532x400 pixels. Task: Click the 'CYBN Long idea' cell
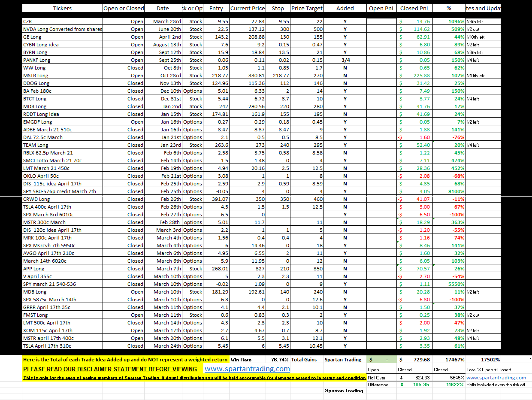pyautogui.click(x=63, y=45)
